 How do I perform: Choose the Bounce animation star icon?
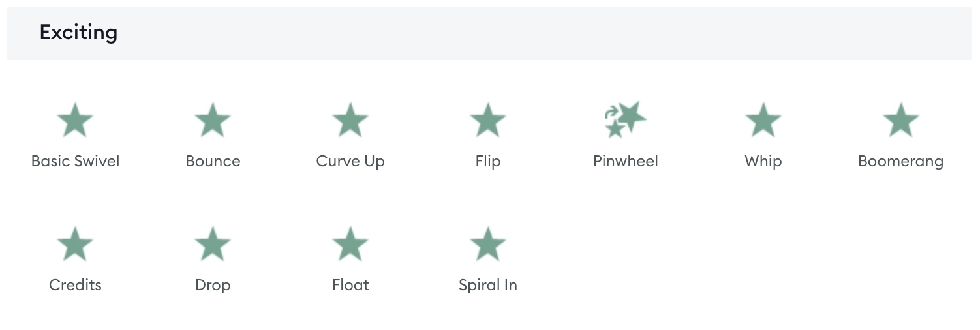tap(213, 120)
